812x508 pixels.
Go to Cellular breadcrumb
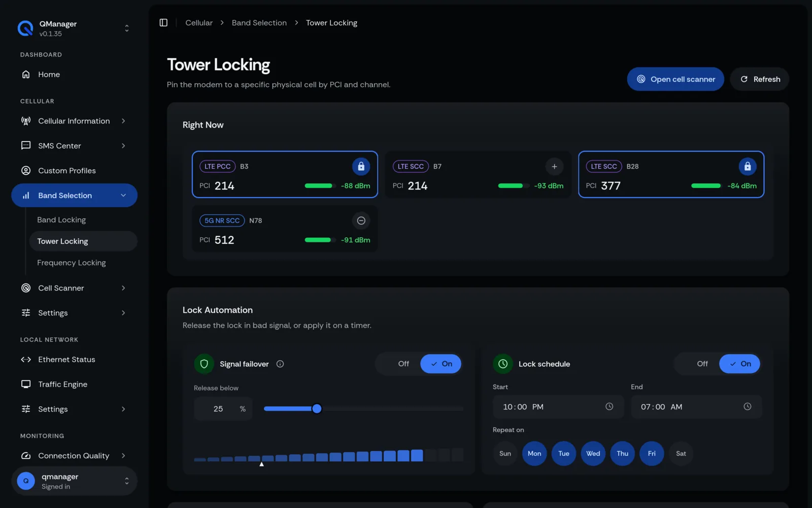199,23
